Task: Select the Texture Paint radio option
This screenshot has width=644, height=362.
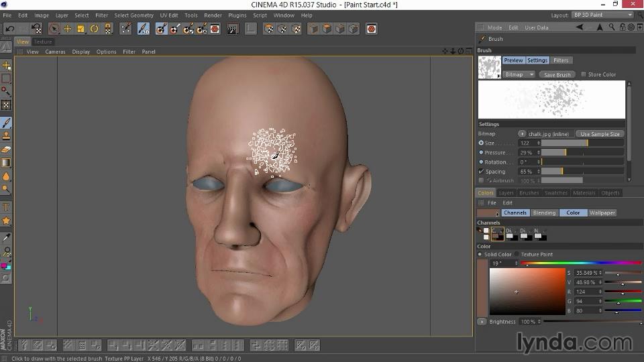Action: pyautogui.click(x=517, y=255)
